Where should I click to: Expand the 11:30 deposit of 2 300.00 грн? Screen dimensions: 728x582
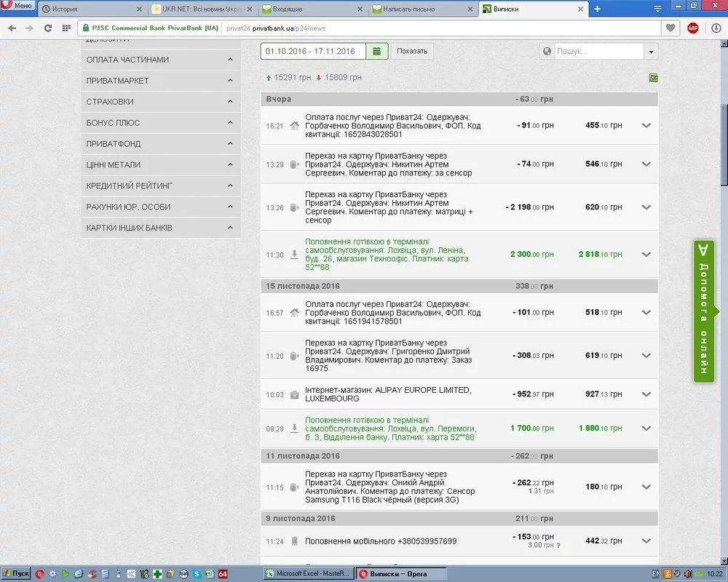tap(646, 255)
